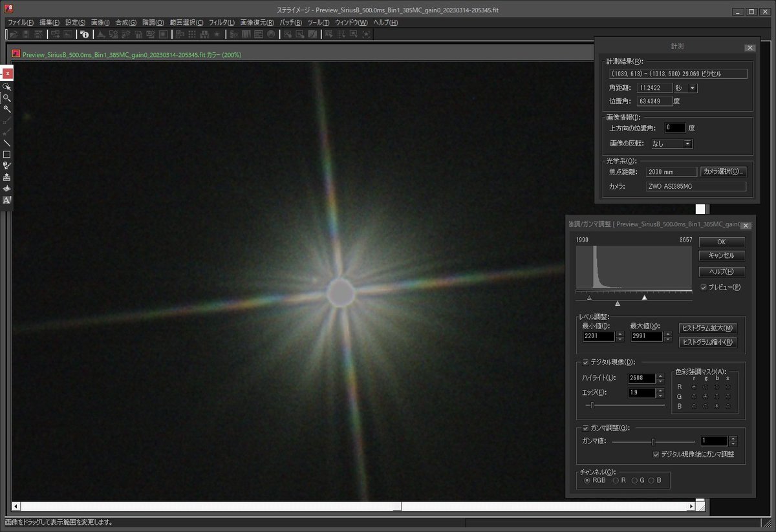This screenshot has width=776, height=532.
Task: Click the 最大値 value stepper arrows
Action: (x=668, y=336)
